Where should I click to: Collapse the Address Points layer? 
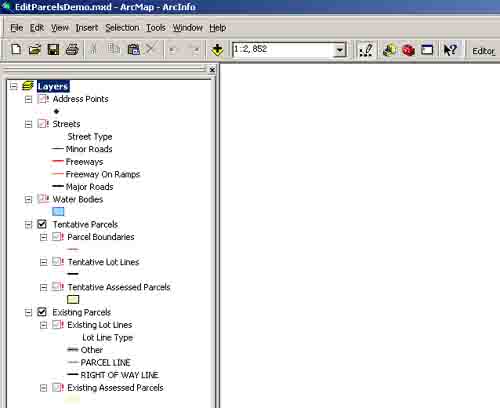coord(28,99)
